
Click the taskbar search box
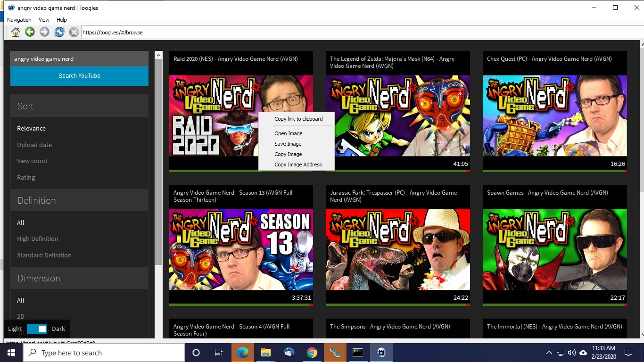point(104,353)
